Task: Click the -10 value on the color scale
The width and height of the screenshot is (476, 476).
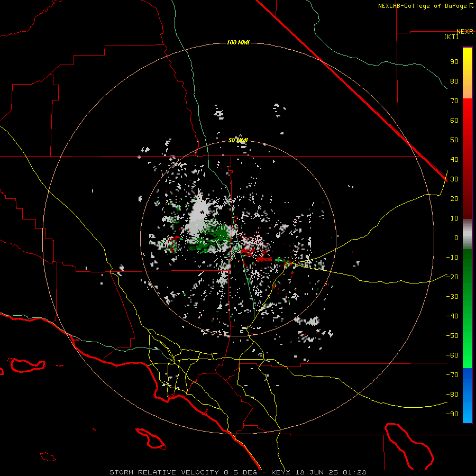Action: 452,258
